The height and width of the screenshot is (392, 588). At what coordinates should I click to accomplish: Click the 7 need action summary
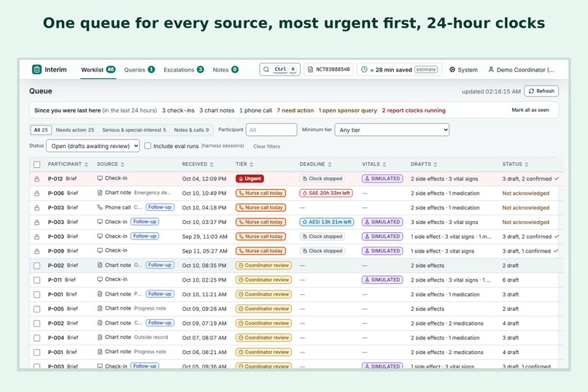[295, 110]
